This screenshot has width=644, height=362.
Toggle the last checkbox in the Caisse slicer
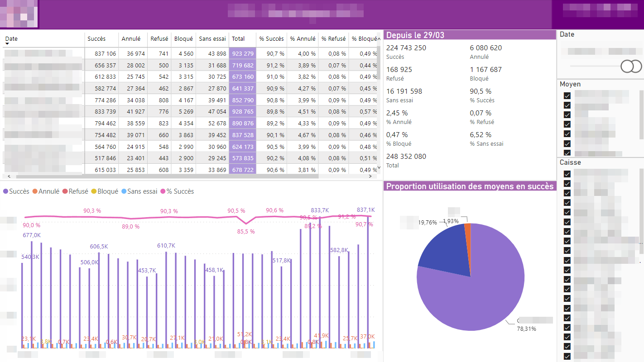(567, 355)
